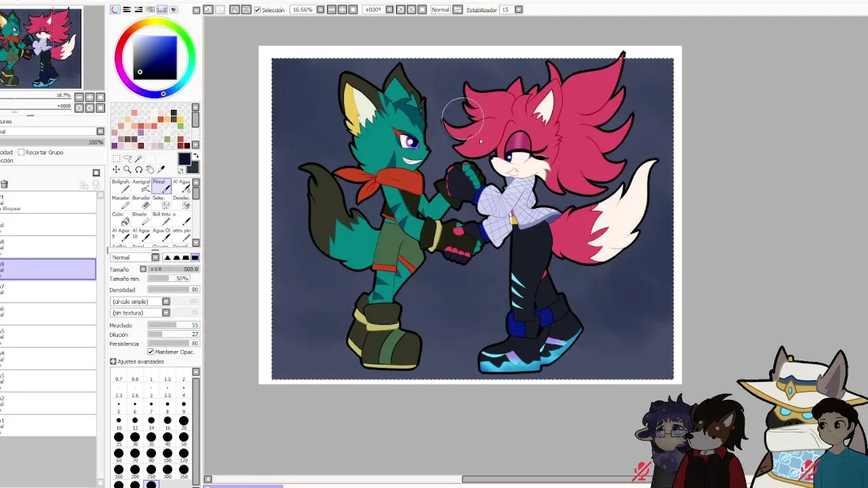This screenshot has width=868, height=488.
Task: Choose the Marcador marker tool
Action: (121, 202)
